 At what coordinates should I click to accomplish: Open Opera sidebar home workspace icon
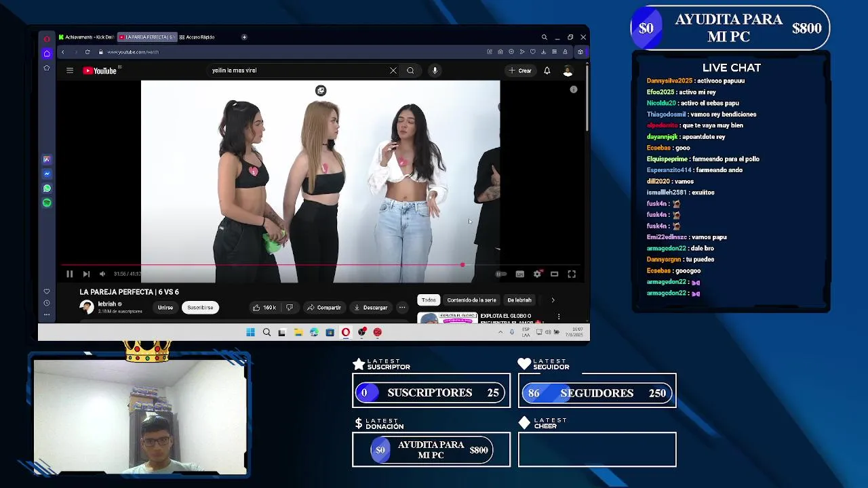coord(47,54)
